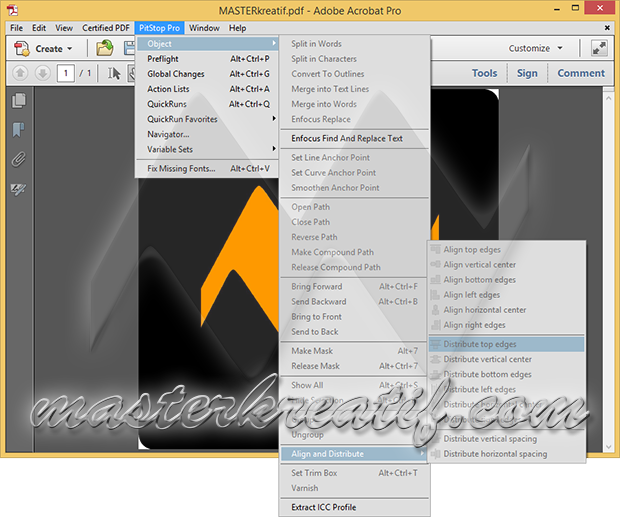Image resolution: width=620 pixels, height=517 pixels.
Task: Open the Tools pane
Action: (x=484, y=73)
